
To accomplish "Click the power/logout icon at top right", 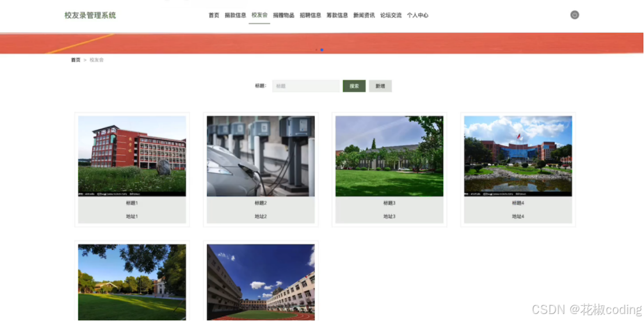I will click(575, 15).
